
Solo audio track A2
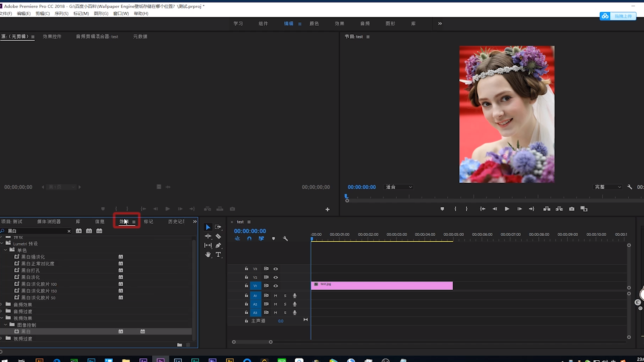click(285, 304)
